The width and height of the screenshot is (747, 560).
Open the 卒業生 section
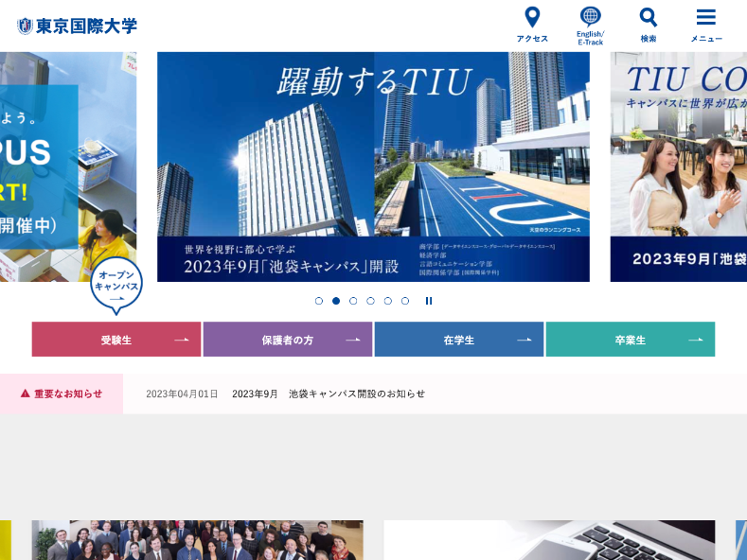[631, 339]
